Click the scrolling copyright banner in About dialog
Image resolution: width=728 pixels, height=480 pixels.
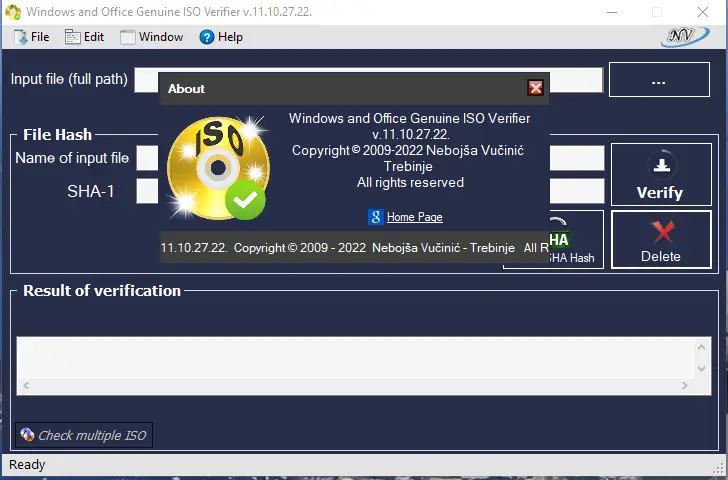[x=355, y=247]
